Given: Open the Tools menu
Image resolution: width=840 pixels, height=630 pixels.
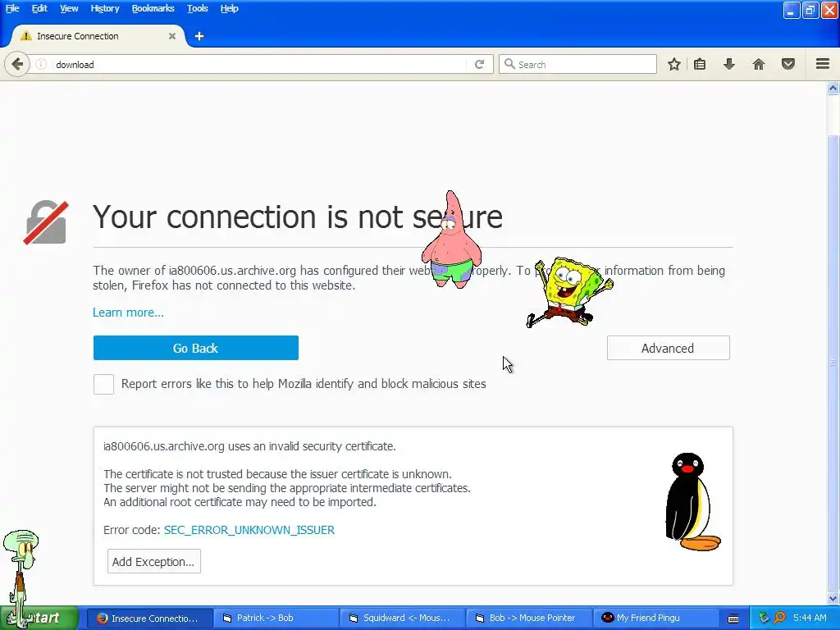Looking at the screenshot, I should [198, 8].
